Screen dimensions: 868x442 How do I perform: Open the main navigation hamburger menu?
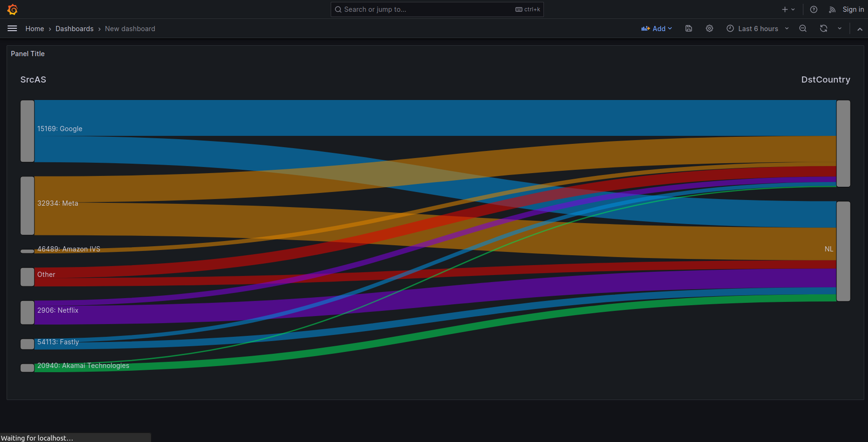pos(12,28)
